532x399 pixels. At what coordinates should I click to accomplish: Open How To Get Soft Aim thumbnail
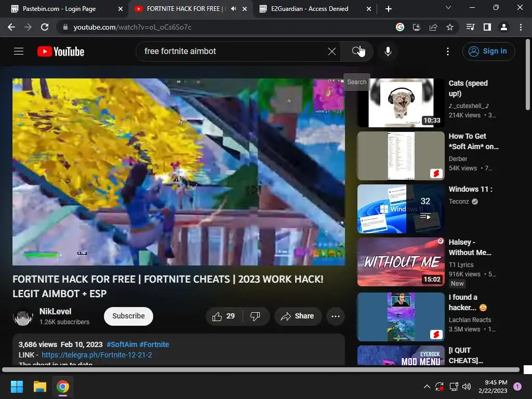tap(401, 156)
